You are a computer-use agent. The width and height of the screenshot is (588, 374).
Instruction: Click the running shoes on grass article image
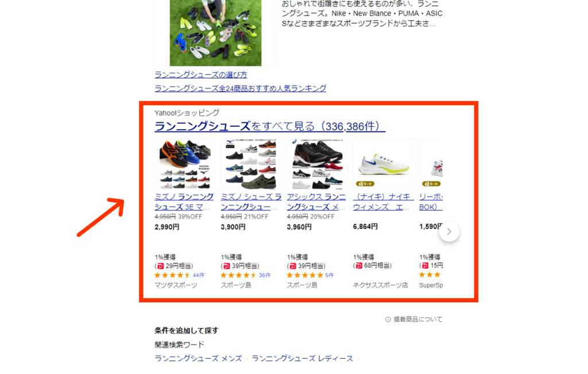pos(216,33)
